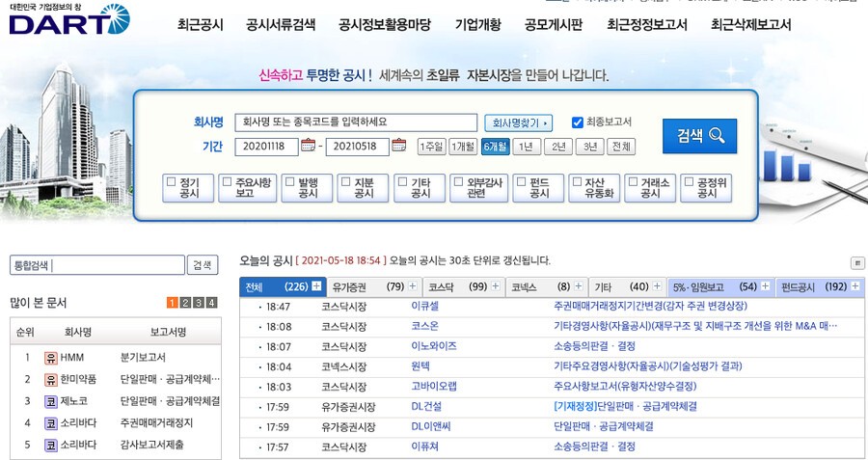
Task: Set period to 1주일
Action: pos(431,147)
